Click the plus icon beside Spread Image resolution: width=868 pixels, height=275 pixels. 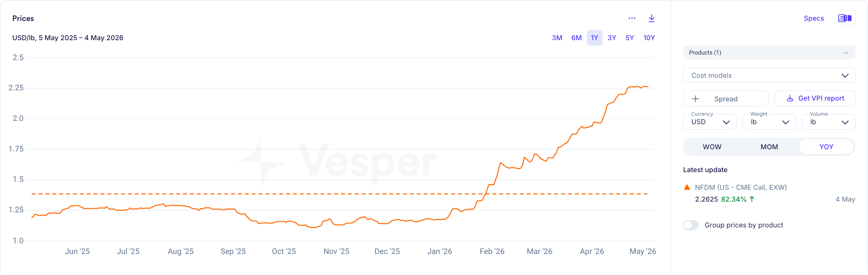[695, 99]
